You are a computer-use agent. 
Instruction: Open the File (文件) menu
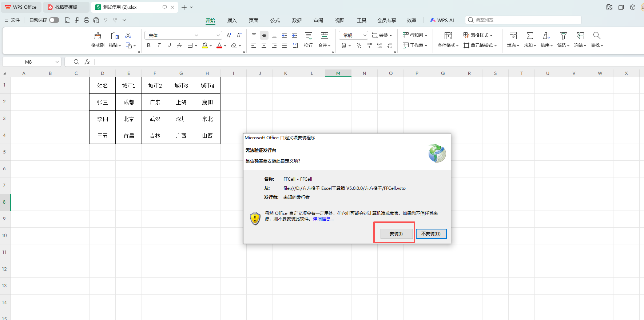click(x=12, y=20)
